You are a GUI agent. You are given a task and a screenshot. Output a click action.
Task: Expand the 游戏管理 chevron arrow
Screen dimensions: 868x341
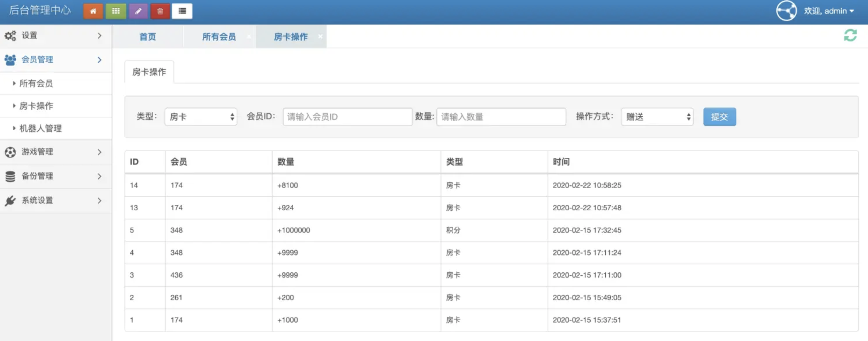99,152
